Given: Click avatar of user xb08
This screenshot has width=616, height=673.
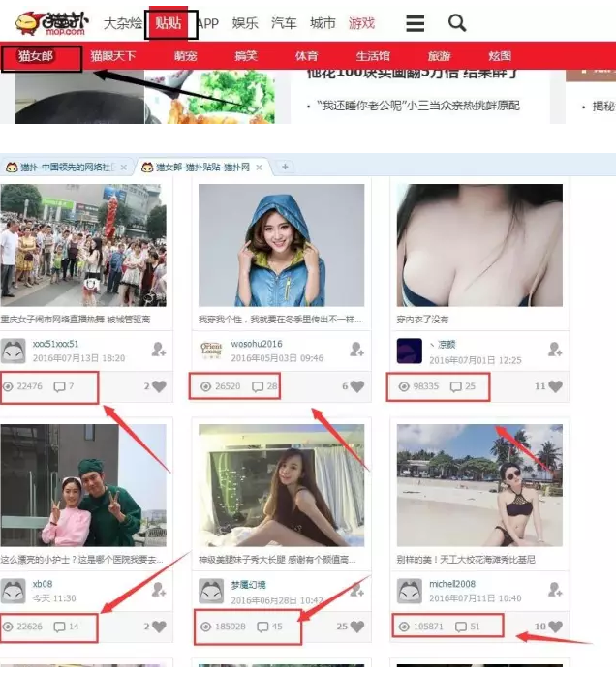Looking at the screenshot, I should click(14, 590).
